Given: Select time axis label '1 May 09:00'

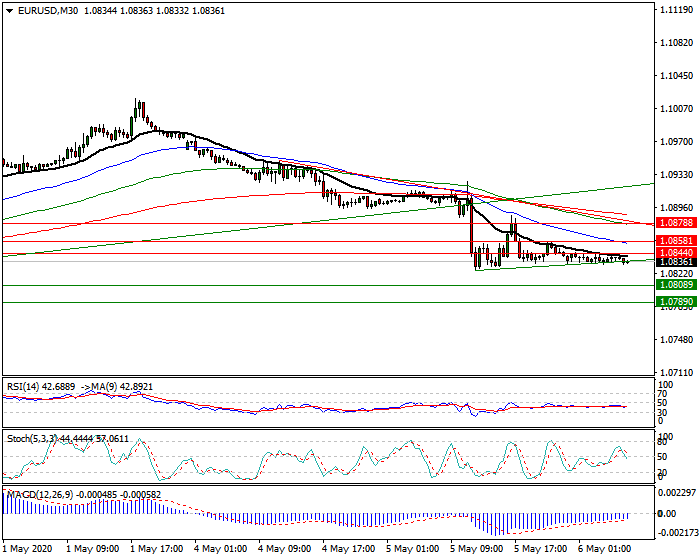Looking at the screenshot, I should point(92,548).
